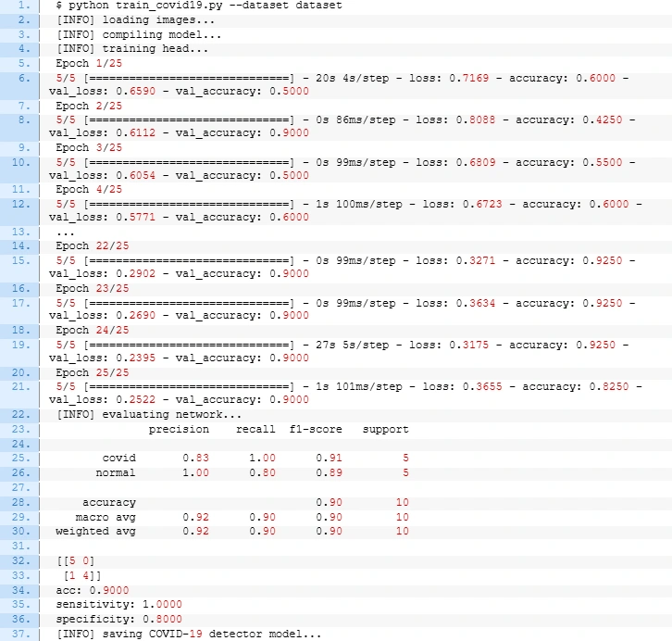Click the 'specificity: 0.8000' line
672x641 pixels.
point(118,619)
